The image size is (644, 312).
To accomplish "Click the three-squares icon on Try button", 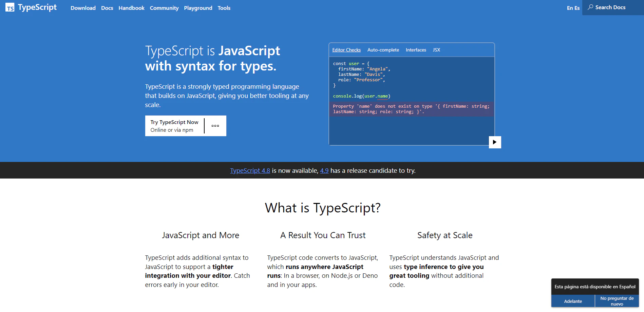I will point(215,126).
